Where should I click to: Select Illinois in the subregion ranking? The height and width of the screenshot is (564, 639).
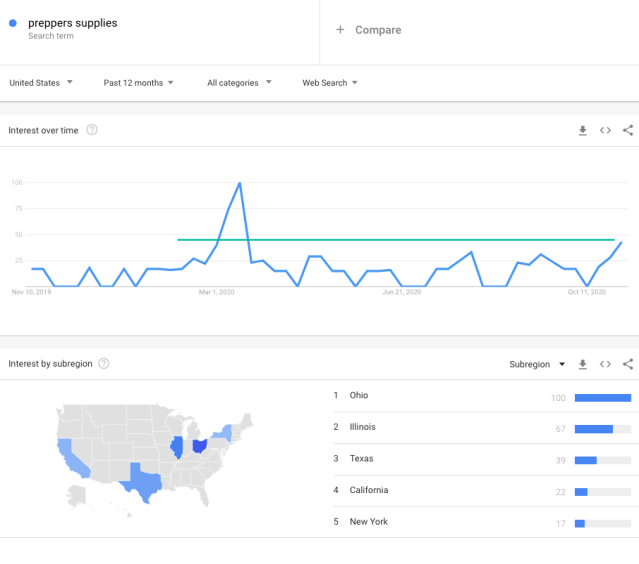482,427
